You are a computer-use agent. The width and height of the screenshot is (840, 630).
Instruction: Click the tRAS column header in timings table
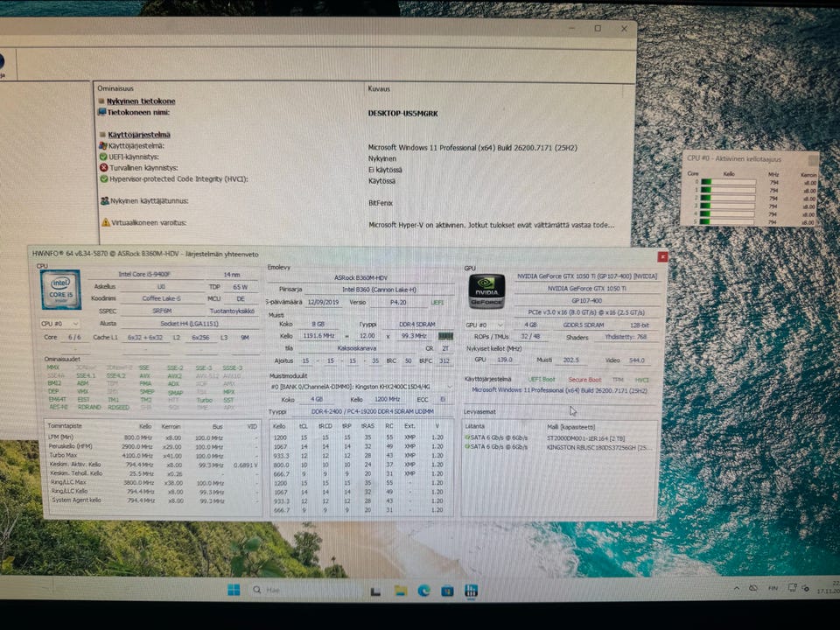367,426
